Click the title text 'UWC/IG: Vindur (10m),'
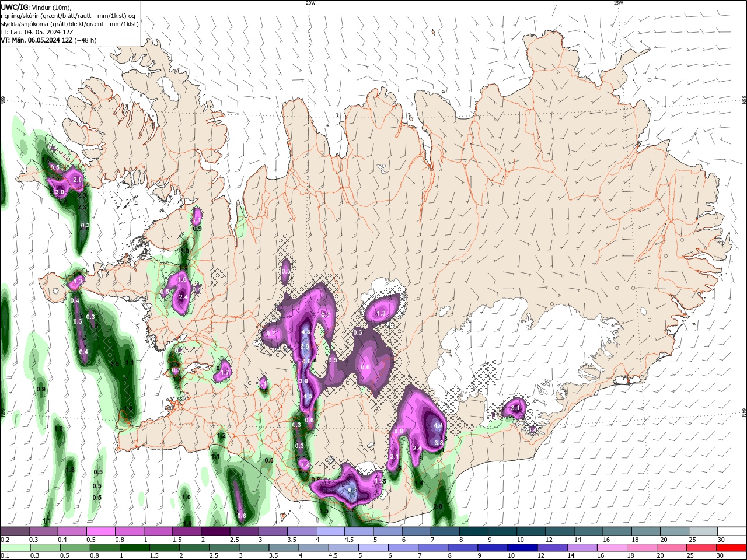 pyautogui.click(x=37, y=7)
